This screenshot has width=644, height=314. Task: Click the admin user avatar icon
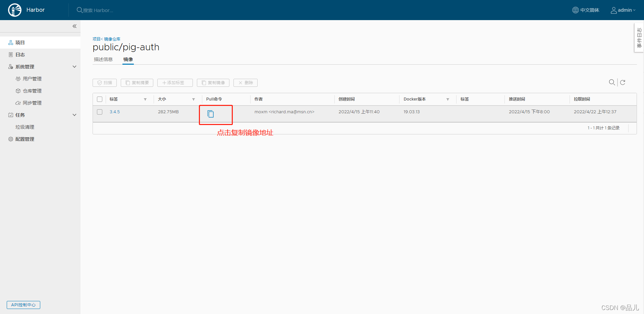(613, 10)
